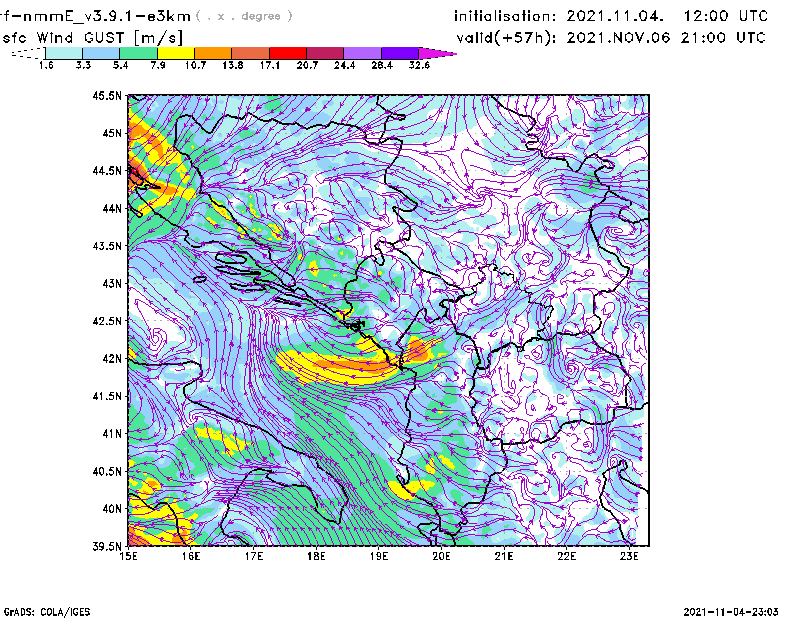The image size is (800, 618).
Task: Click the "20E" longitude label
Action: click(441, 556)
